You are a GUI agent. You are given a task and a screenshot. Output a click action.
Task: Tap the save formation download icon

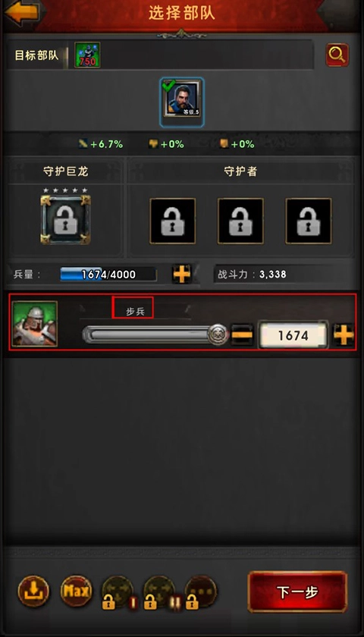[33, 591]
